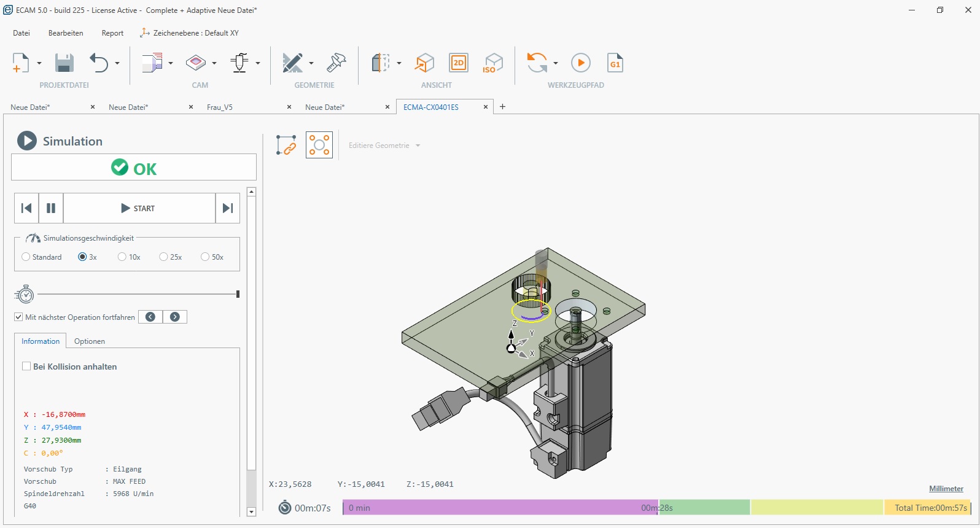Click the simulation time slider handle
Image resolution: width=980 pixels, height=528 pixels.
[238, 295]
